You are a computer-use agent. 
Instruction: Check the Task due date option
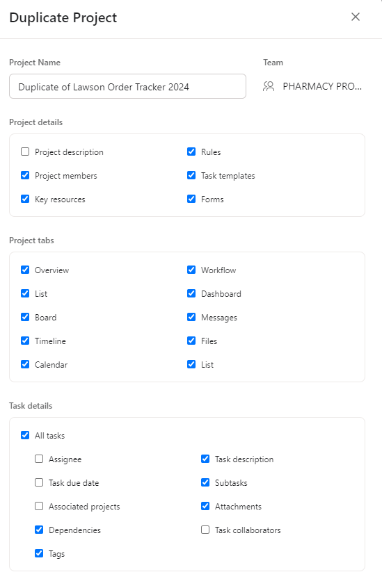tap(39, 482)
